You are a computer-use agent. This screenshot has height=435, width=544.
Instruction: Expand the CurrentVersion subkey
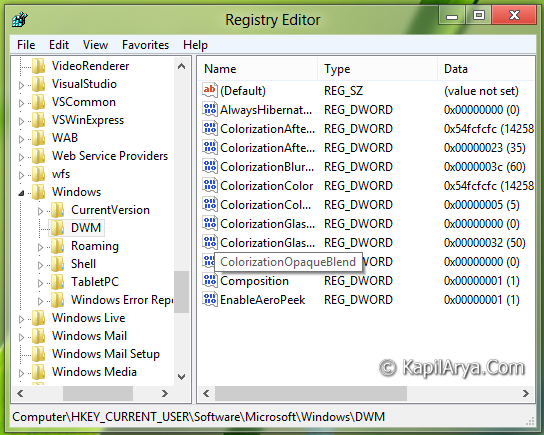41,211
